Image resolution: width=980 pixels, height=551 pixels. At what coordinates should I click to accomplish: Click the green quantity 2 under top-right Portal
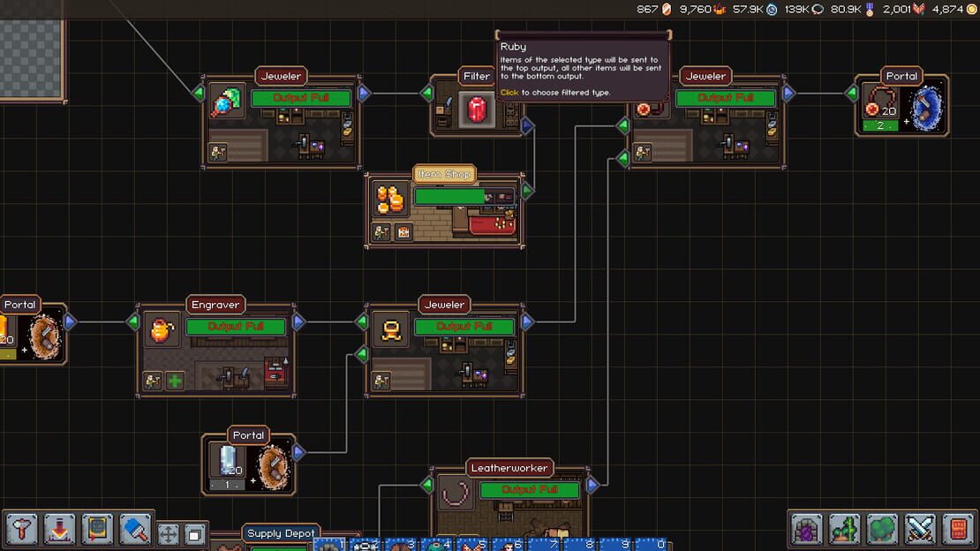click(x=880, y=125)
